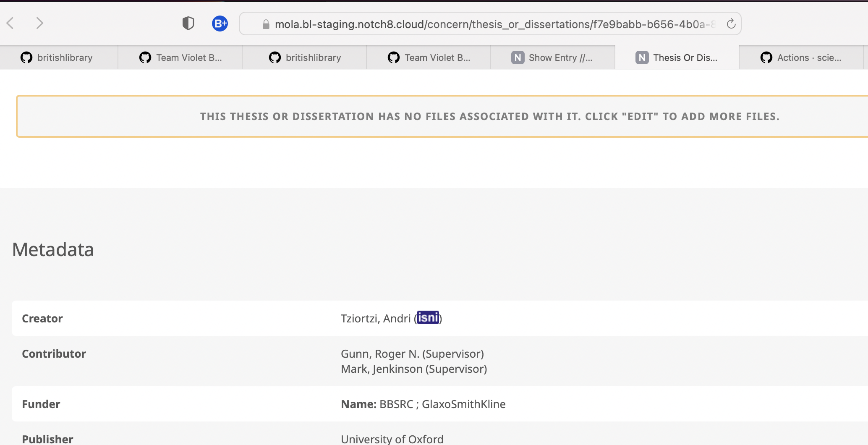Click the Metadata section heading
Viewport: 868px width, 445px height.
[53, 249]
